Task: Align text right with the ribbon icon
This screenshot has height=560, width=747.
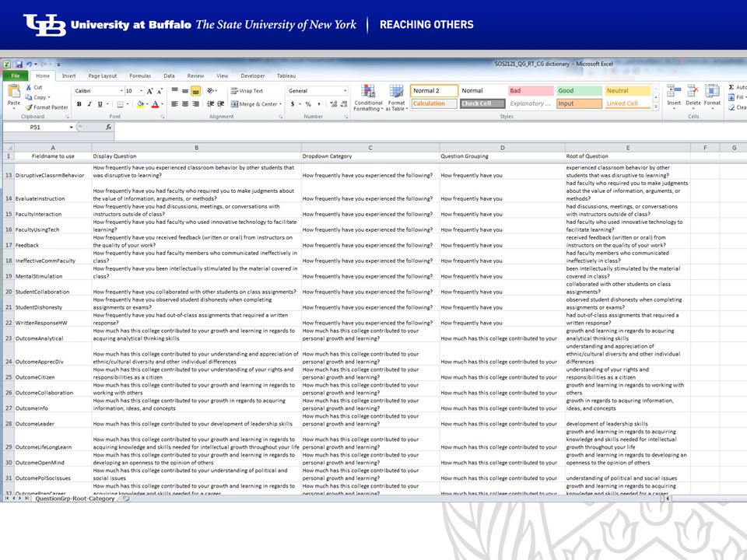Action: (195, 103)
